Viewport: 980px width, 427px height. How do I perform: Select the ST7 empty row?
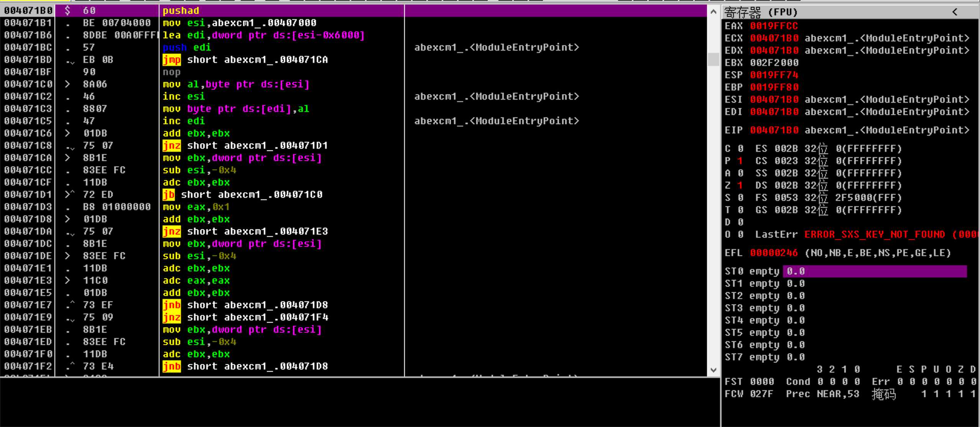click(765, 357)
